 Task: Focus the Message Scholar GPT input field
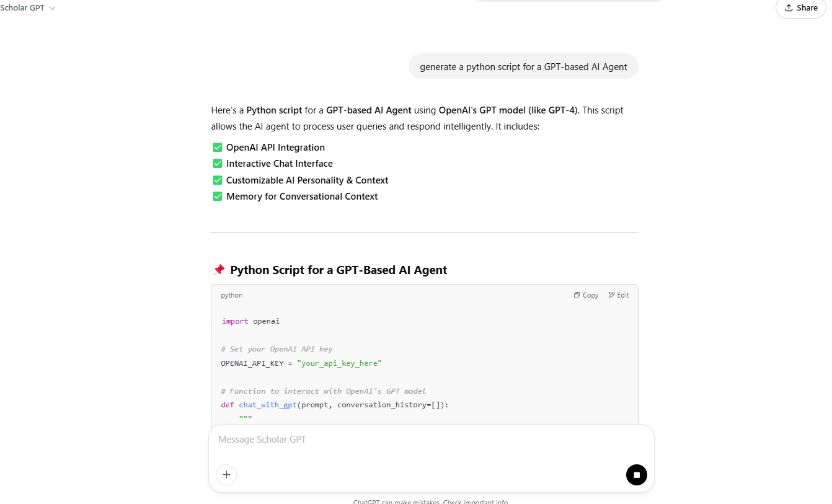pos(431,440)
